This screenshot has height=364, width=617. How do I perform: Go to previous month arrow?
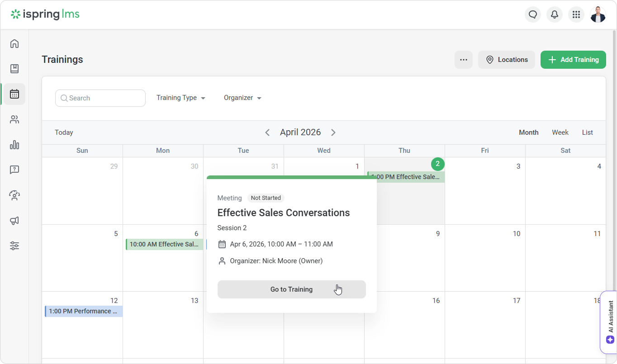pyautogui.click(x=267, y=132)
